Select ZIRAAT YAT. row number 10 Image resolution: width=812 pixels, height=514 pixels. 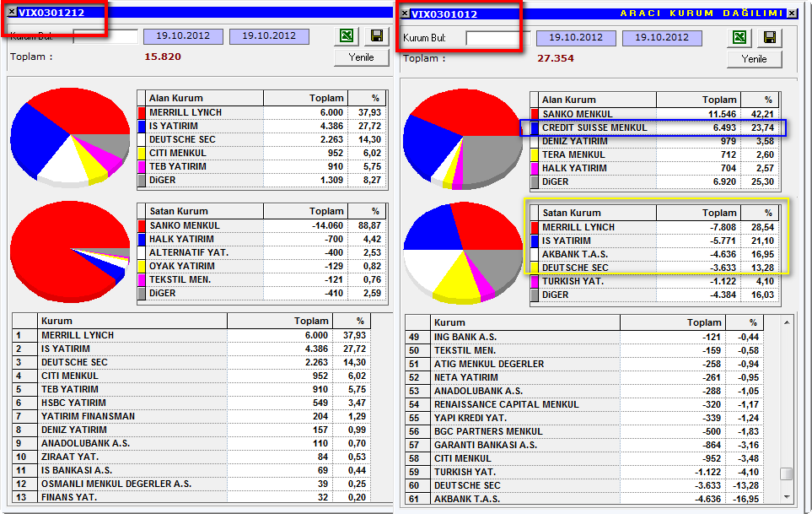tap(191, 457)
